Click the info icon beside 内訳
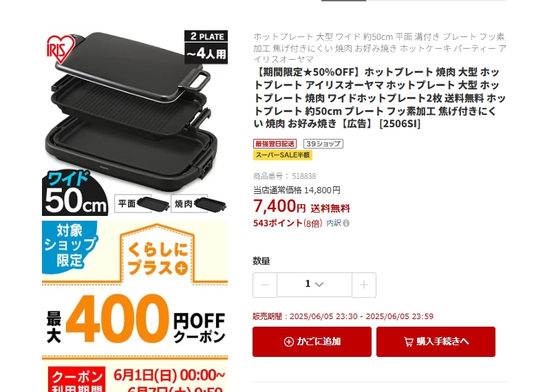The image size is (545, 392). click(346, 223)
